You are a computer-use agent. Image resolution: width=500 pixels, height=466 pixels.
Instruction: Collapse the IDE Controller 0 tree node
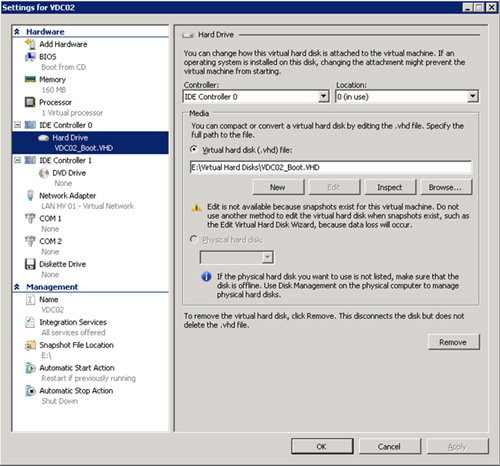click(17, 125)
